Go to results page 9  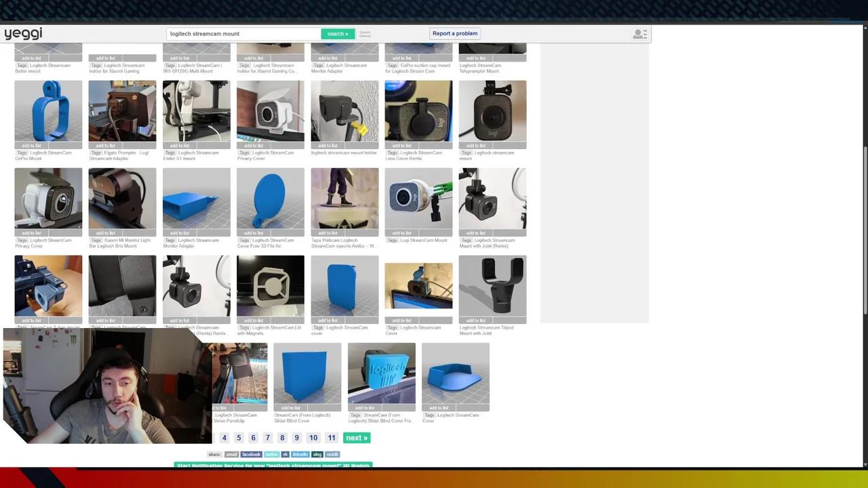(296, 438)
